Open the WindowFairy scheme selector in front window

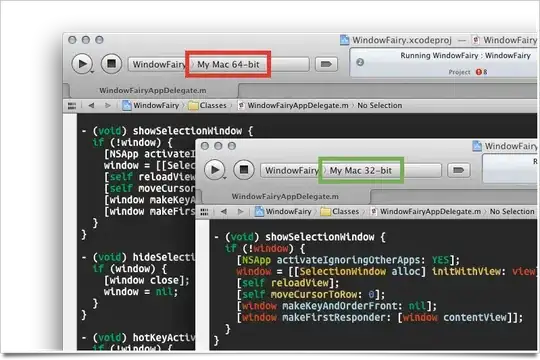(x=291, y=171)
